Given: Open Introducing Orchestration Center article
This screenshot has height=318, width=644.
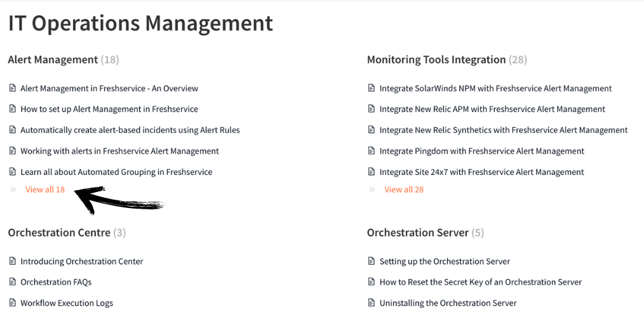Looking at the screenshot, I should coord(82,261).
